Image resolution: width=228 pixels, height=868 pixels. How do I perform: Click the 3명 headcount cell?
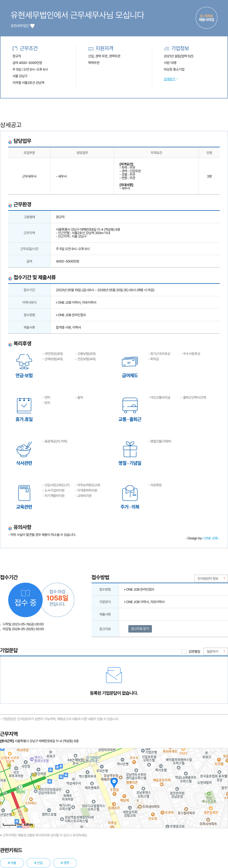[x=209, y=176]
